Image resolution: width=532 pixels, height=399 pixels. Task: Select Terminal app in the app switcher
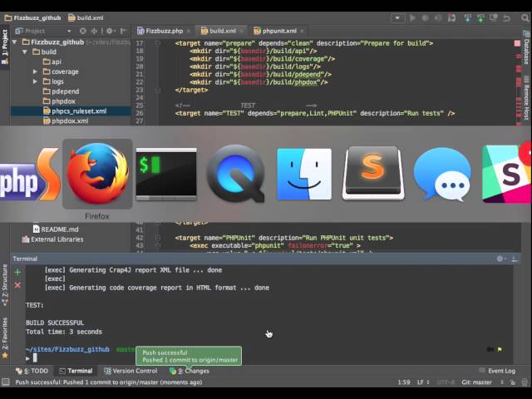pos(166,174)
